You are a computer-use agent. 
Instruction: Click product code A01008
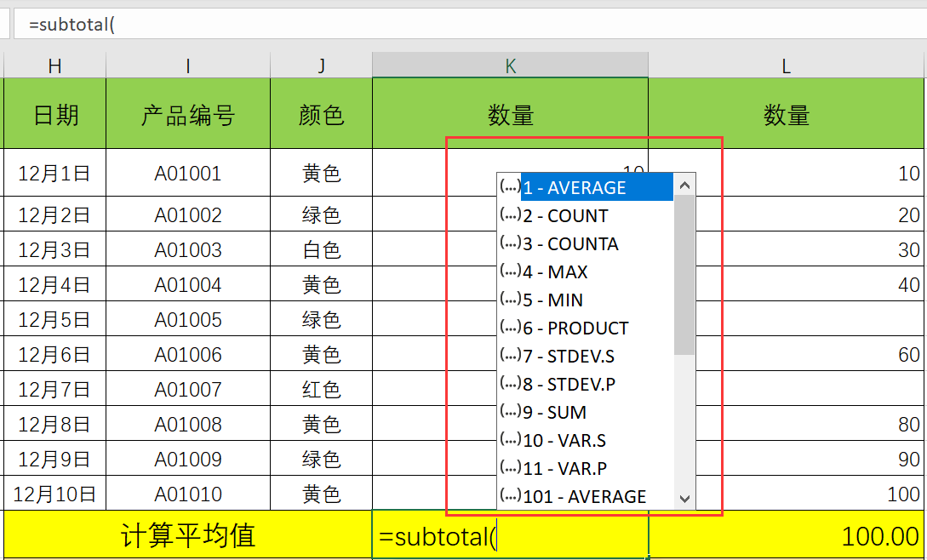[188, 423]
